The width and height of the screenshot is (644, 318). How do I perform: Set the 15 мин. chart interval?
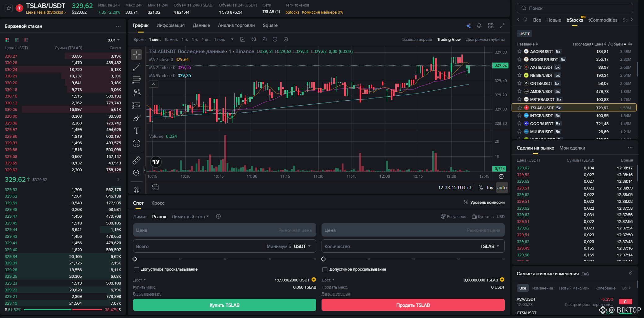pyautogui.click(x=171, y=39)
